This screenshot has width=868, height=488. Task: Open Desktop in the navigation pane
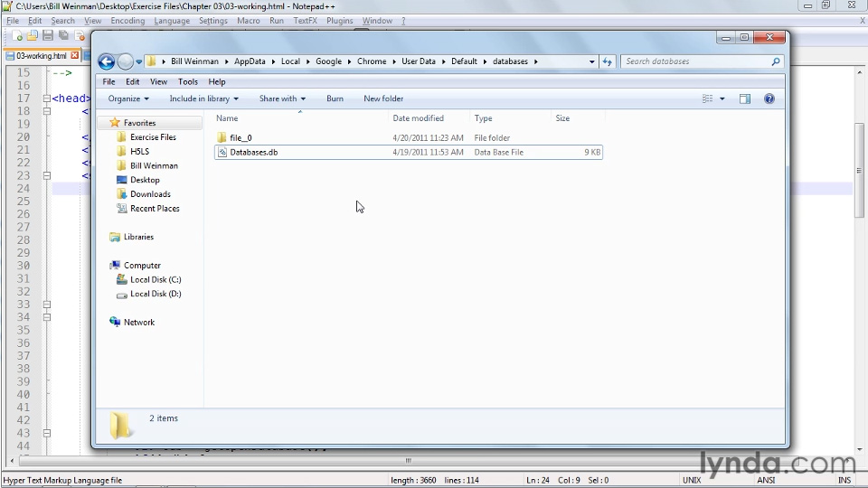(145, 180)
